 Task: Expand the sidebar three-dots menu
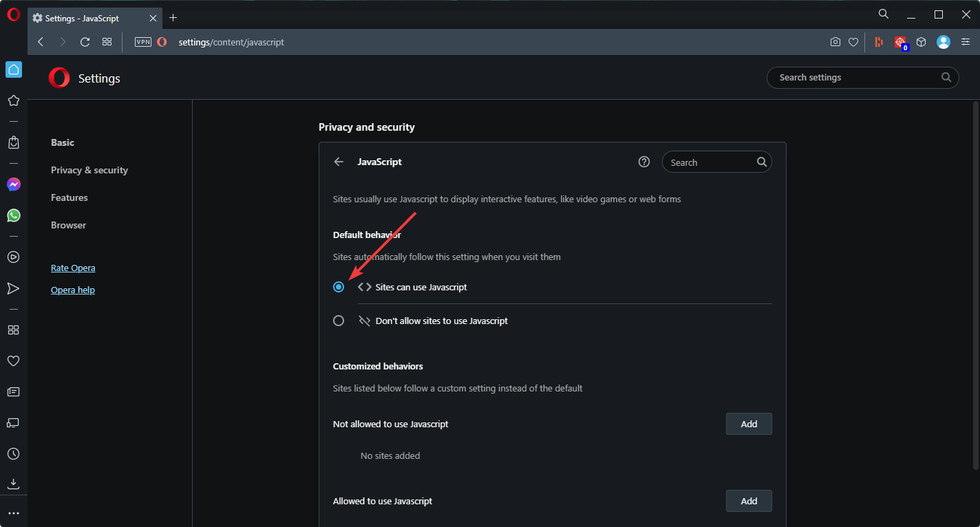coord(13,513)
